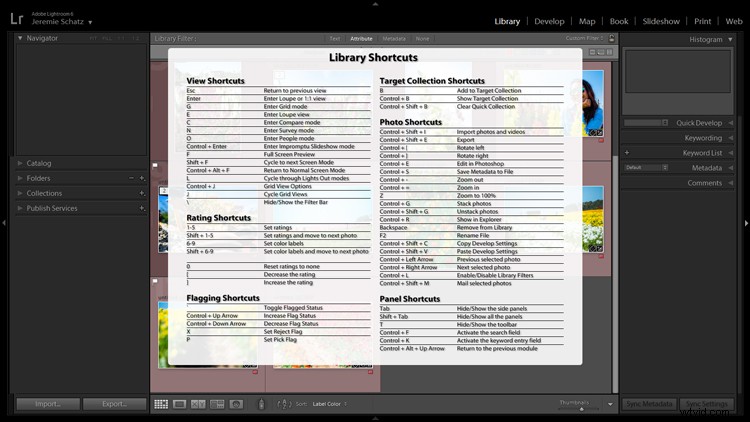Image resolution: width=750 pixels, height=422 pixels.
Task: Collapse the Navigator panel
Action: 20,38
